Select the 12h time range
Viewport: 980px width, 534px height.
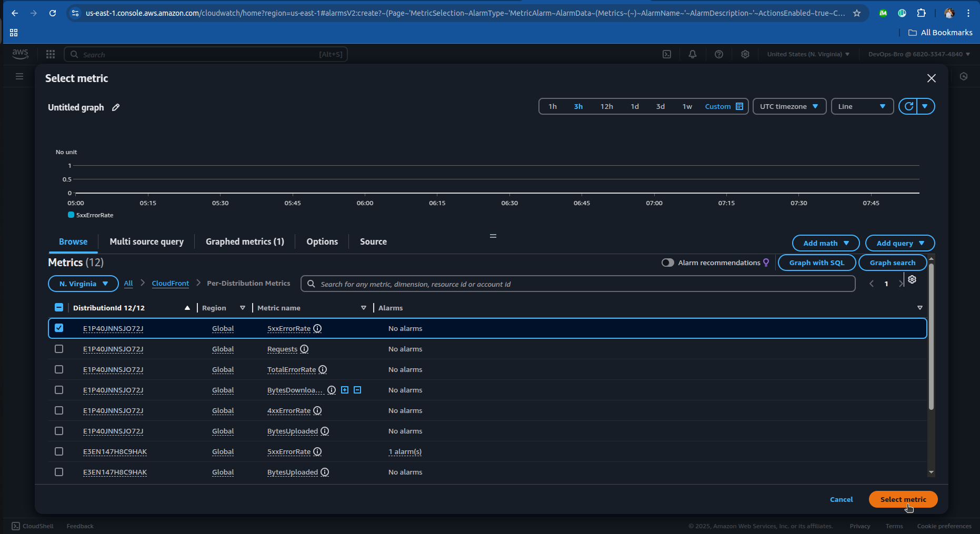pos(607,106)
